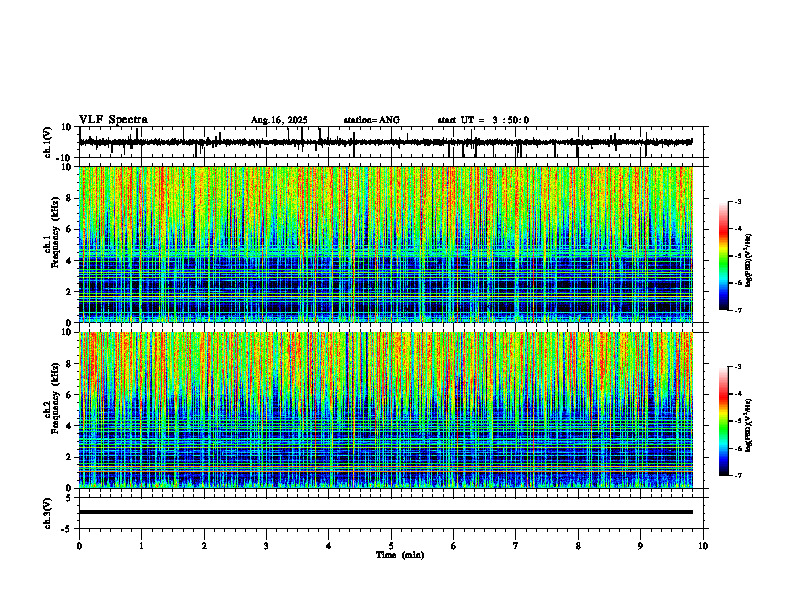Click the 8 kHz tick of ch.1 spectrogram
The image size is (792, 612).
pos(69,198)
